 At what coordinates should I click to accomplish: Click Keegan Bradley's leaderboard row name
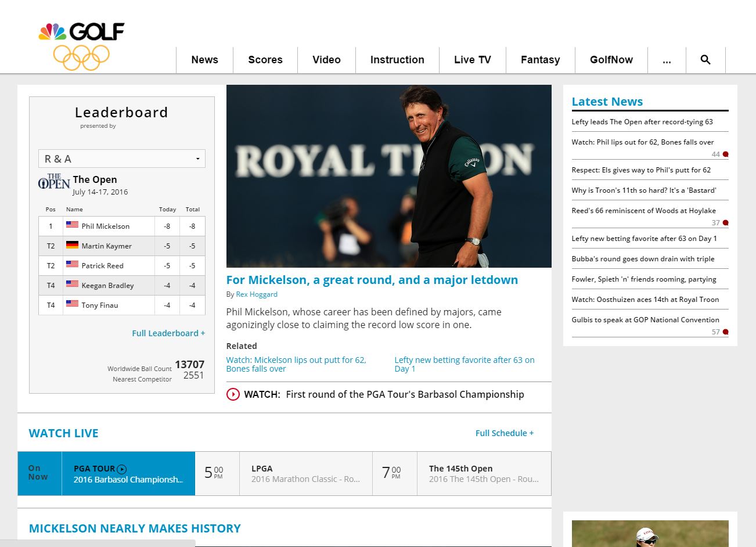click(x=108, y=286)
